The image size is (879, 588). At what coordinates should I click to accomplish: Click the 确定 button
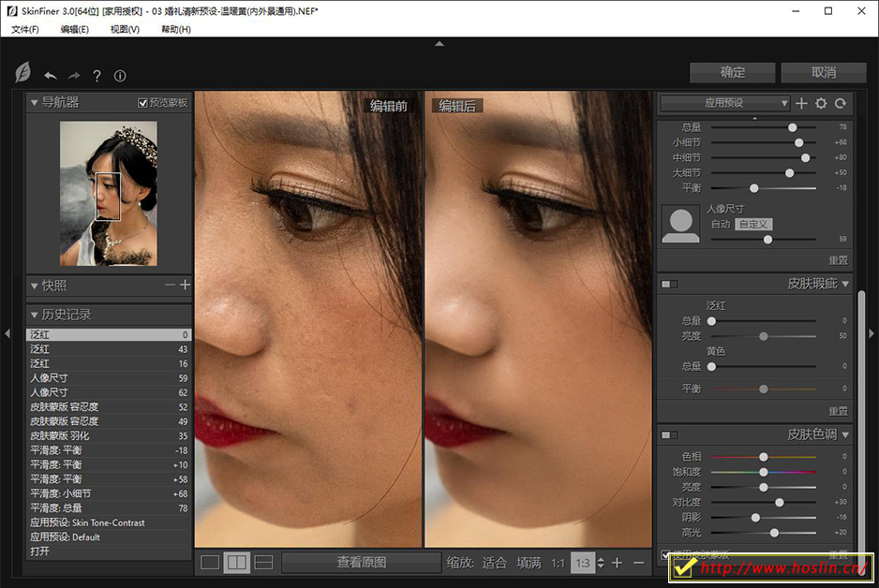733,72
